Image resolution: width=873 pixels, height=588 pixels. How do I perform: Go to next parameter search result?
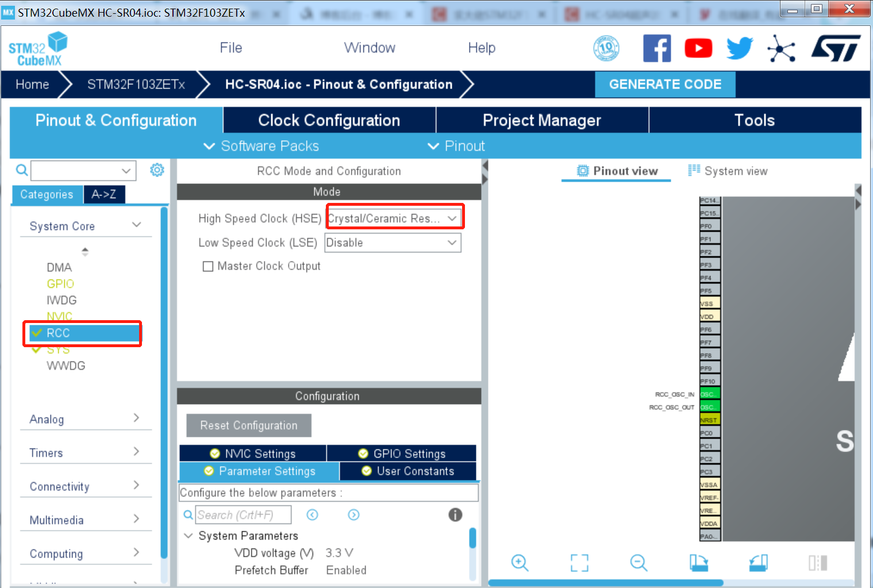[x=354, y=515]
